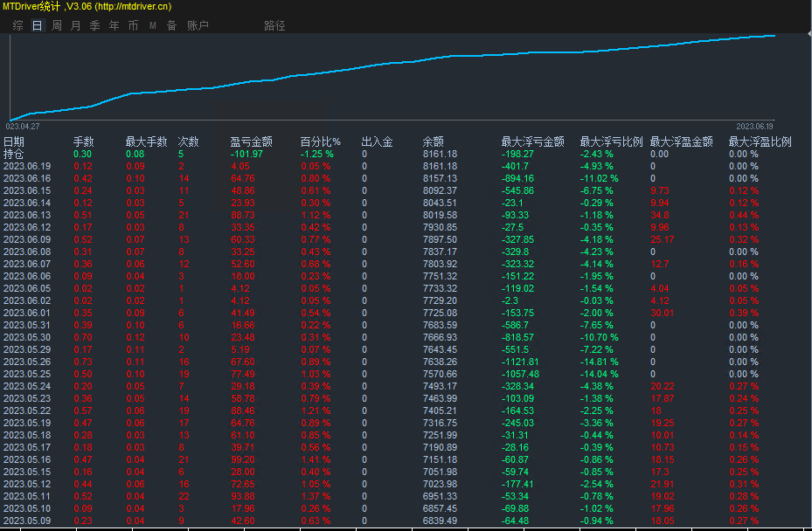Click lots value 0.73
Image resolution: width=812 pixels, height=531 pixels.
click(83, 362)
